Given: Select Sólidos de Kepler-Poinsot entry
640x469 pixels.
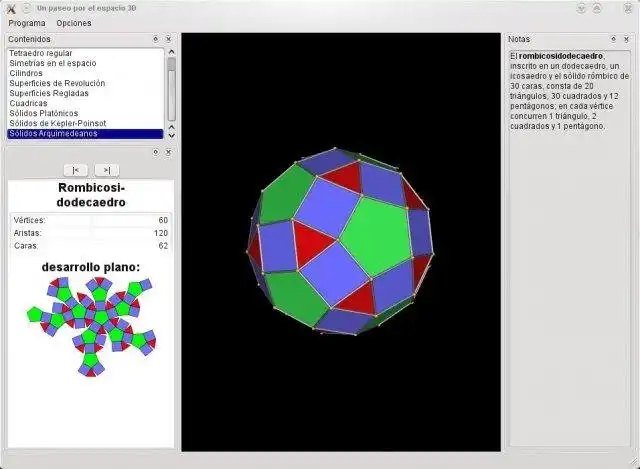Looking at the screenshot, I should pos(85,123).
